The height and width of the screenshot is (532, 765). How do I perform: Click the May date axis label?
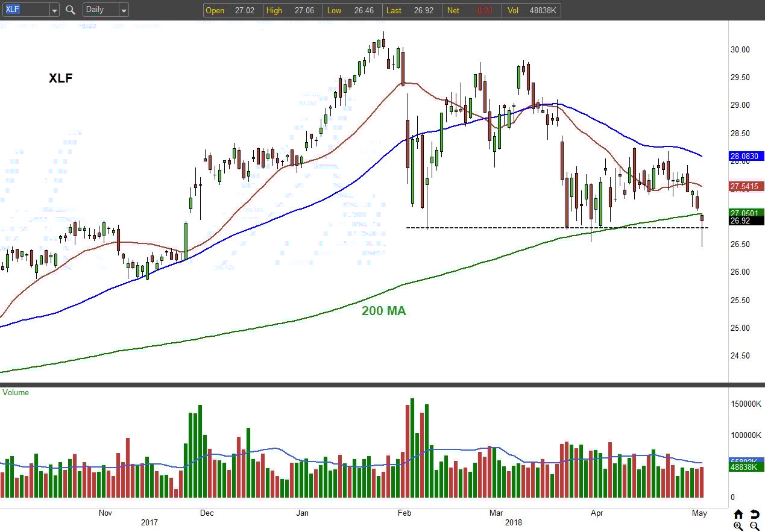pyautogui.click(x=699, y=513)
